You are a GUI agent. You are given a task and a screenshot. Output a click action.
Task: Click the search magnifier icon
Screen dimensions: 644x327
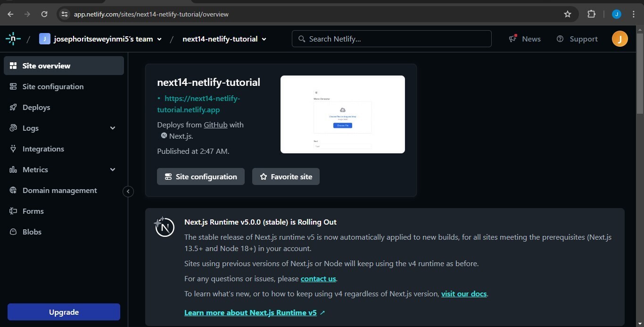pos(302,39)
